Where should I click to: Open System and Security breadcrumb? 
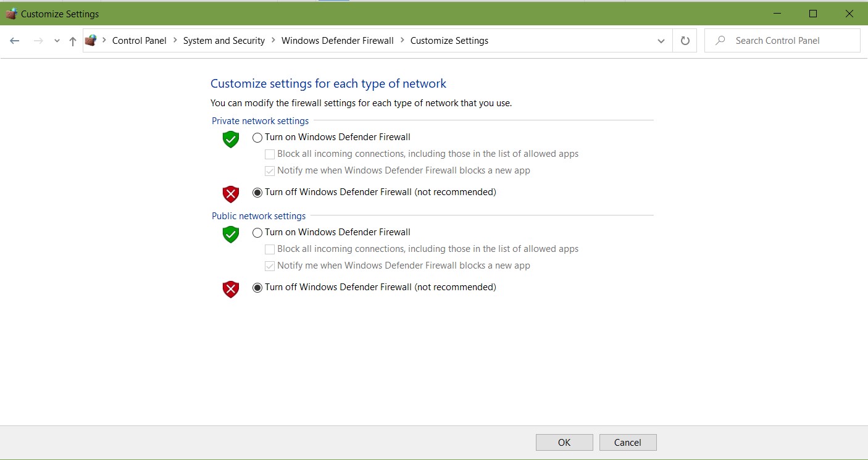(x=224, y=41)
